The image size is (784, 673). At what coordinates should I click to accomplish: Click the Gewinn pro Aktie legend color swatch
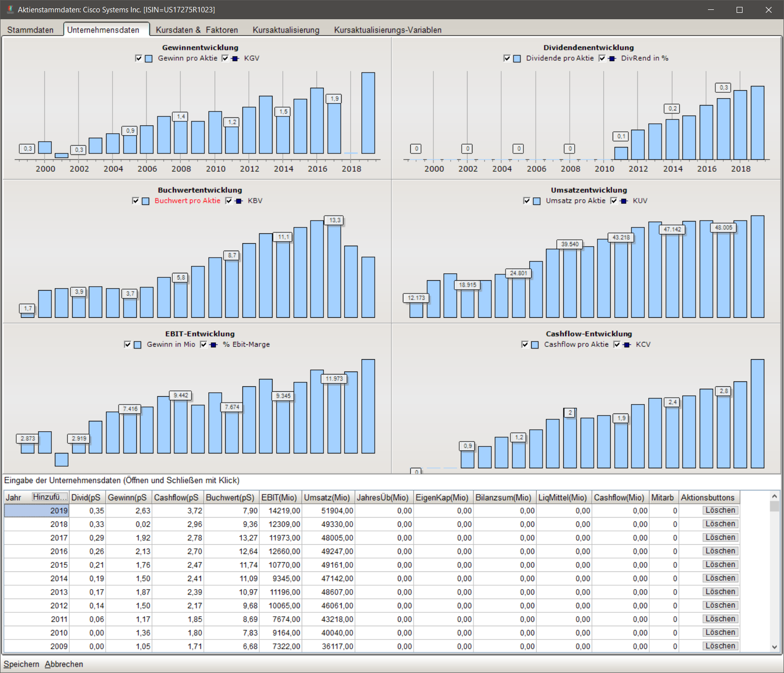[x=149, y=59]
